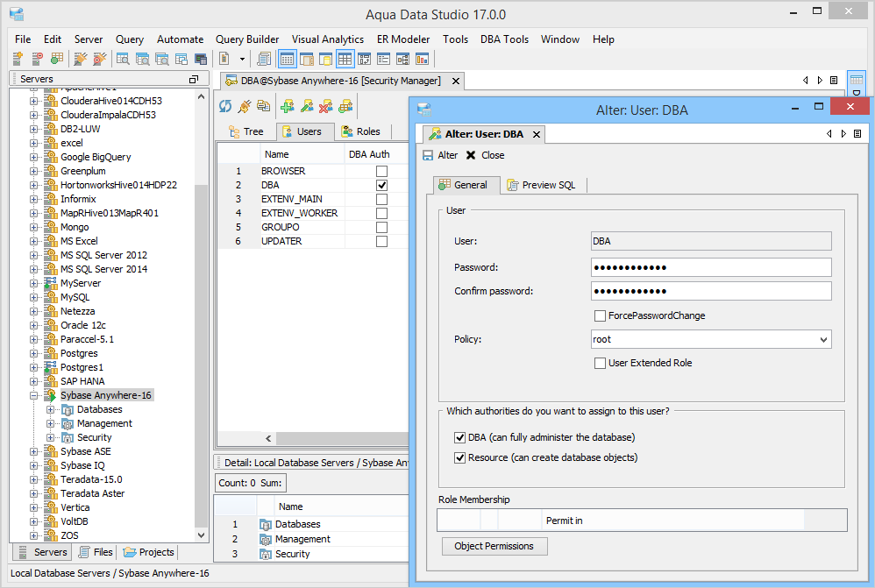Open the Projects tab at bottom
Image resolution: width=875 pixels, height=588 pixels.
[149, 552]
